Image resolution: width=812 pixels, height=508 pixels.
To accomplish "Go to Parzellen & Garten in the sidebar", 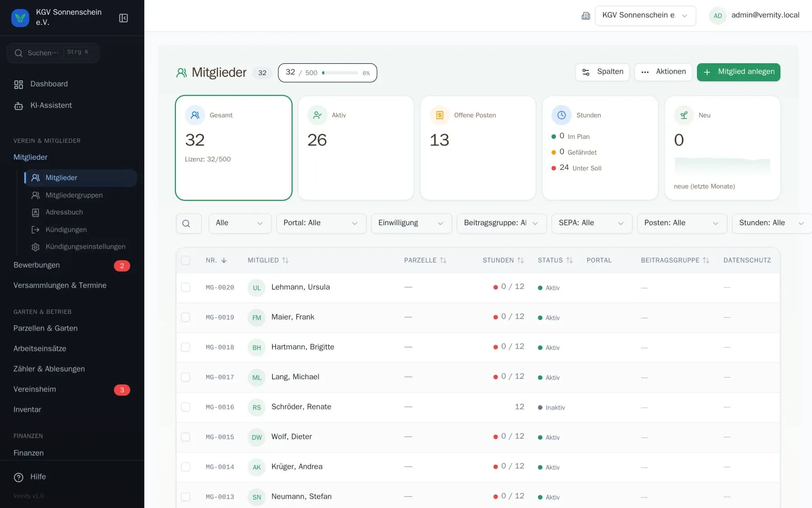I will tap(46, 328).
